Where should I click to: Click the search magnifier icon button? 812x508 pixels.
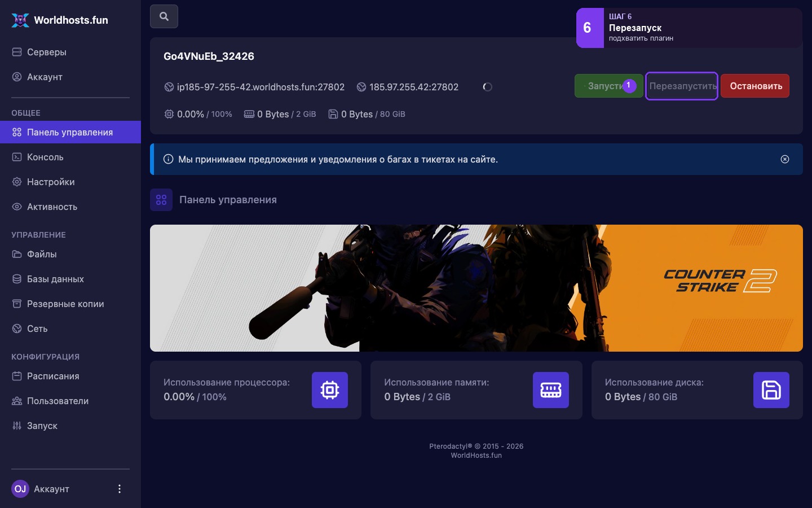[x=164, y=16]
